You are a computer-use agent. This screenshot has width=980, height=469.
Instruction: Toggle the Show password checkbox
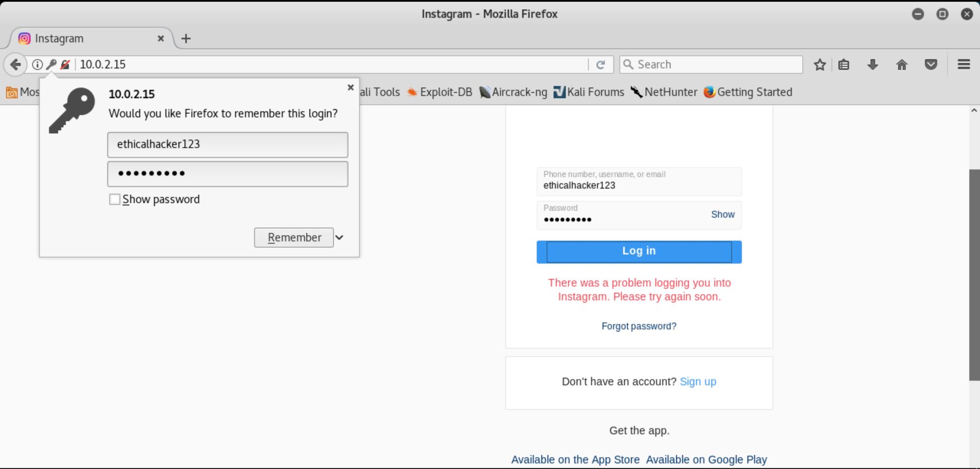(115, 199)
